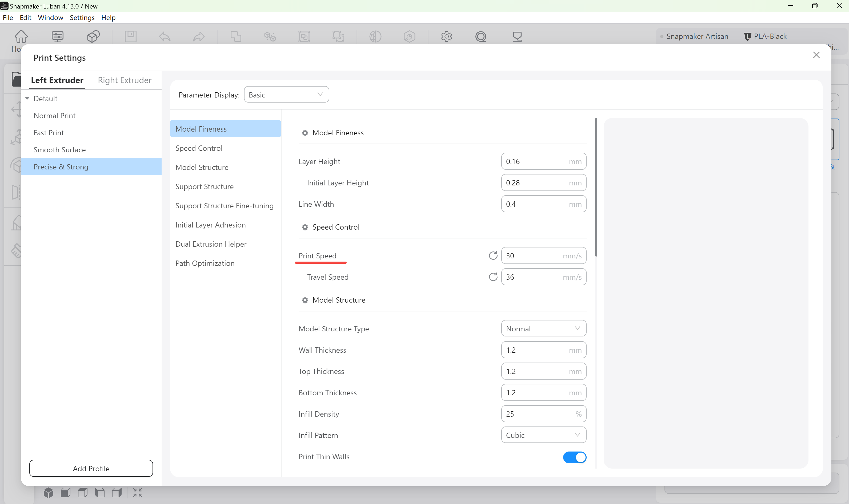
Task: Jump to Dual Extrusion Helper section
Action: pyautogui.click(x=225, y=244)
